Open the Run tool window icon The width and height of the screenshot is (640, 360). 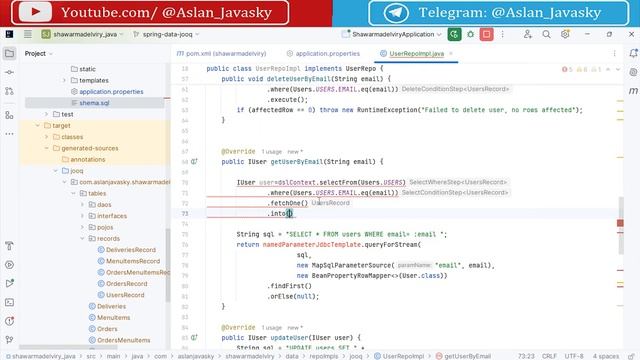coord(9,283)
